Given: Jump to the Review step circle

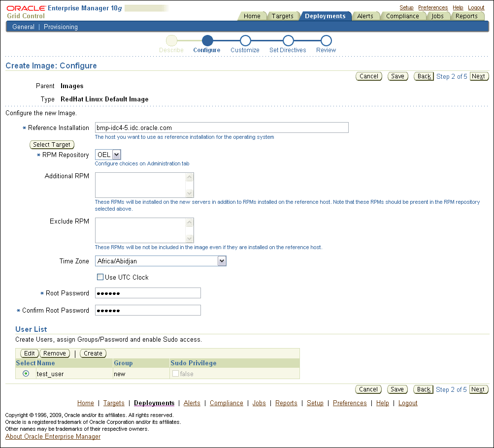Looking at the screenshot, I should coord(326,41).
